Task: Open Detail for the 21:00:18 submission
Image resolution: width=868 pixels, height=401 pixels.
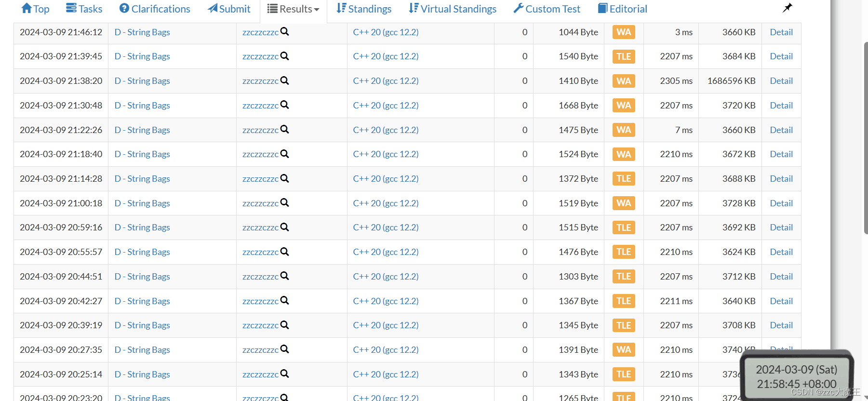Action: click(x=781, y=203)
